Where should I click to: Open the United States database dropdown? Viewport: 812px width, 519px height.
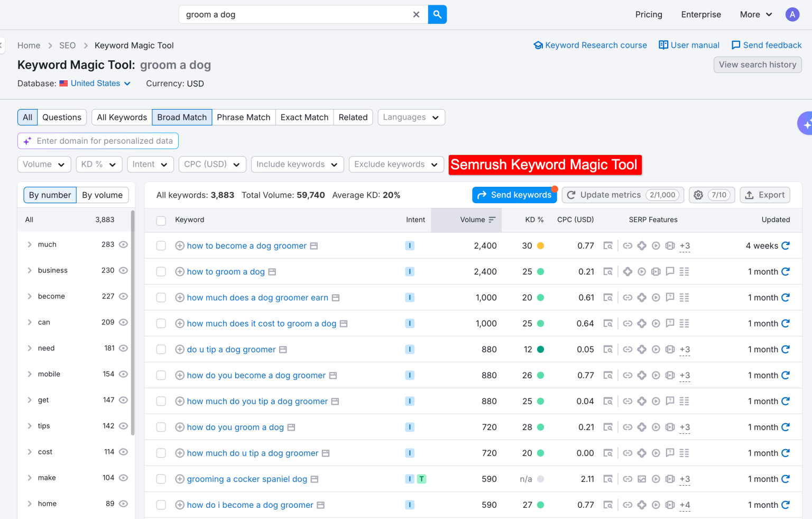pyautogui.click(x=96, y=83)
